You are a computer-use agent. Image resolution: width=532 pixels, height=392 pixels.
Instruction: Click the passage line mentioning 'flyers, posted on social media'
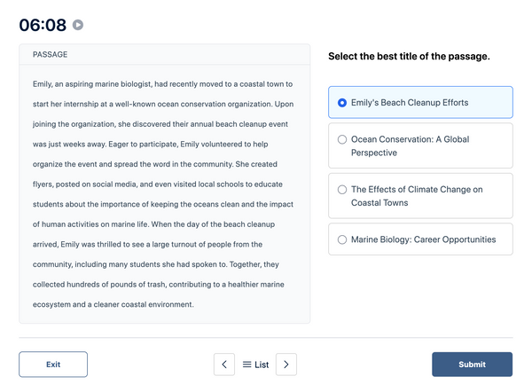coord(158,184)
